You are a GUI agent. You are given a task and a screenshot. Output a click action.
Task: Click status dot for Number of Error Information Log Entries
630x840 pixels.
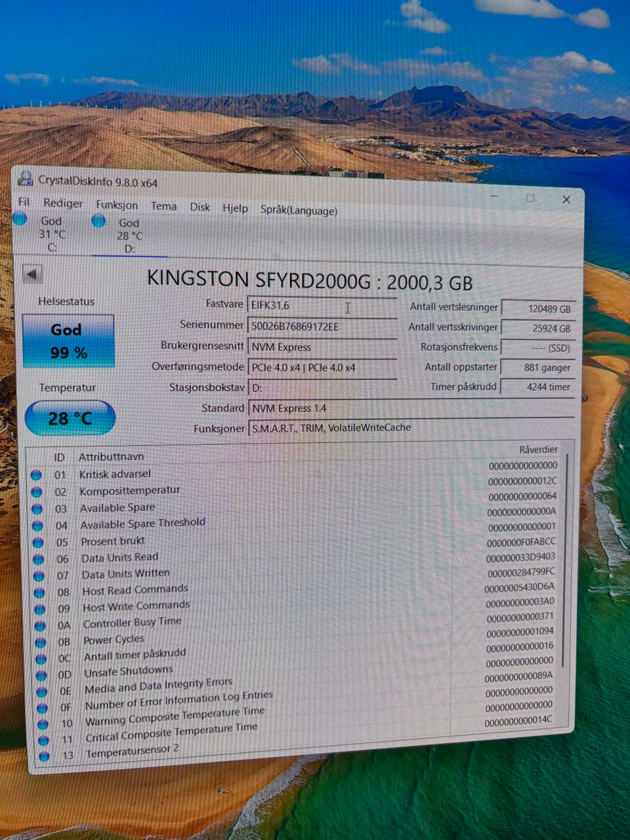click(43, 708)
